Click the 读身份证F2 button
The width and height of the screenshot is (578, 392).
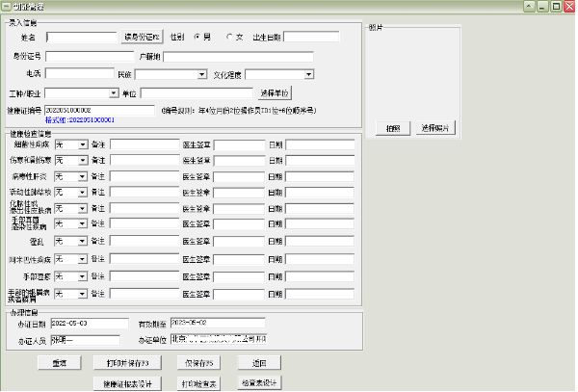pyautogui.click(x=144, y=38)
